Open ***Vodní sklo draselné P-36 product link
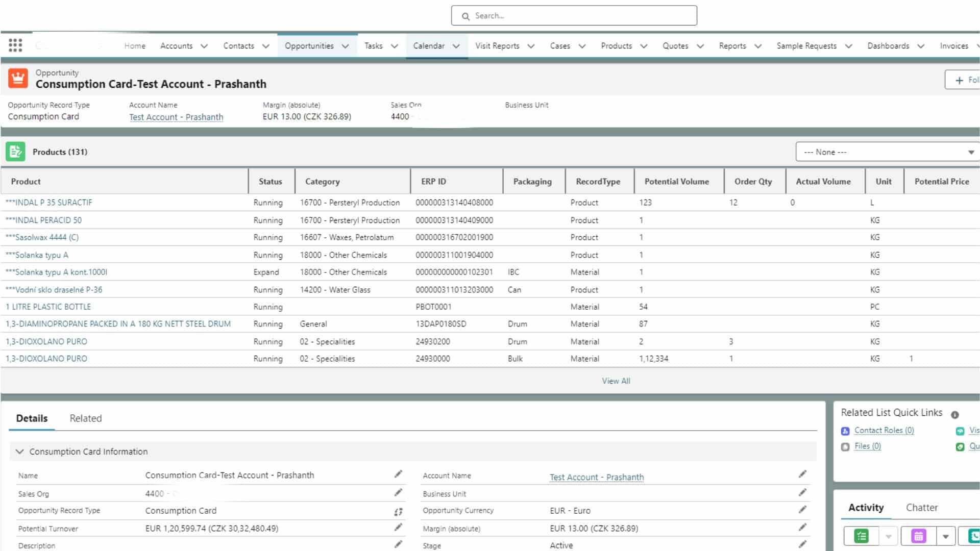Viewport: 980px width, 551px height. pos(54,290)
